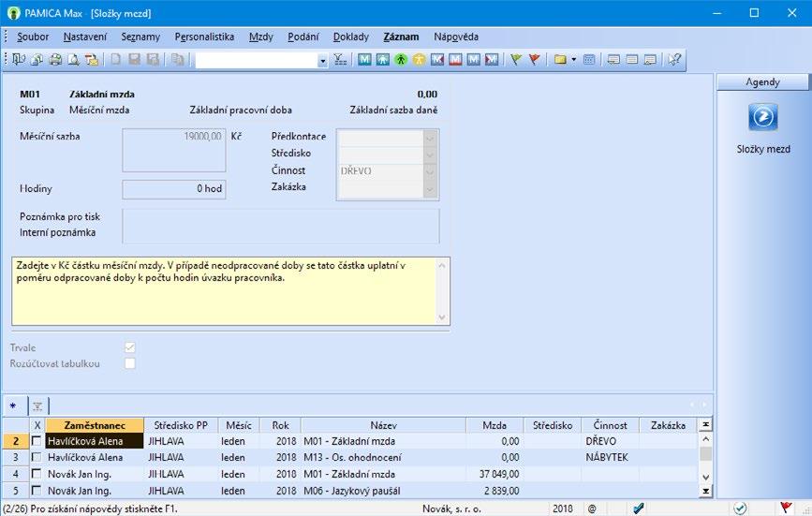Click the PDF email export icon

pyautogui.click(x=92, y=60)
